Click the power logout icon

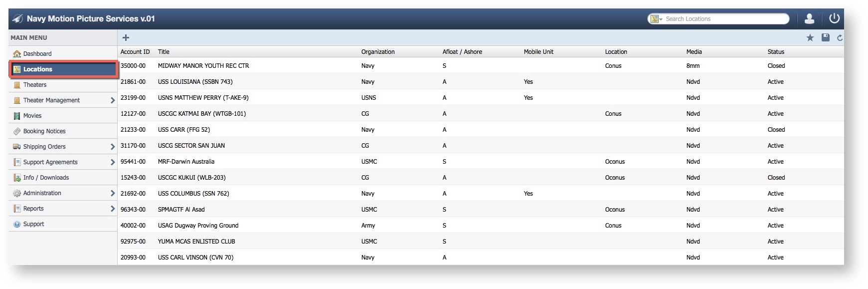click(834, 18)
